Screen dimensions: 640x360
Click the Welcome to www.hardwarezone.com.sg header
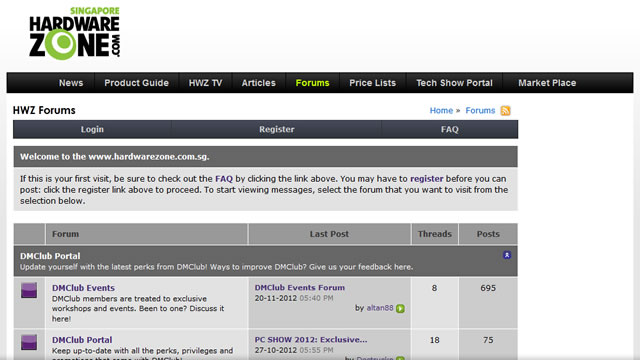pyautogui.click(x=265, y=157)
